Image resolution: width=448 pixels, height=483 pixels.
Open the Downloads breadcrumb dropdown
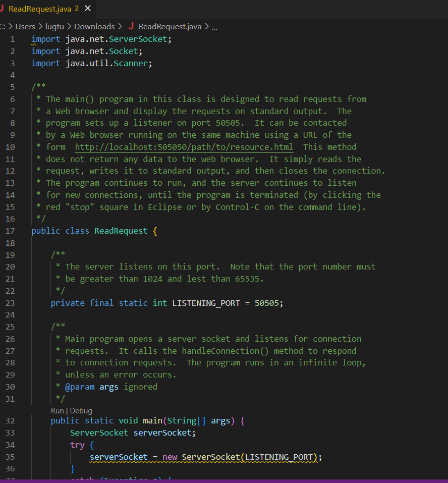pyautogui.click(x=94, y=26)
